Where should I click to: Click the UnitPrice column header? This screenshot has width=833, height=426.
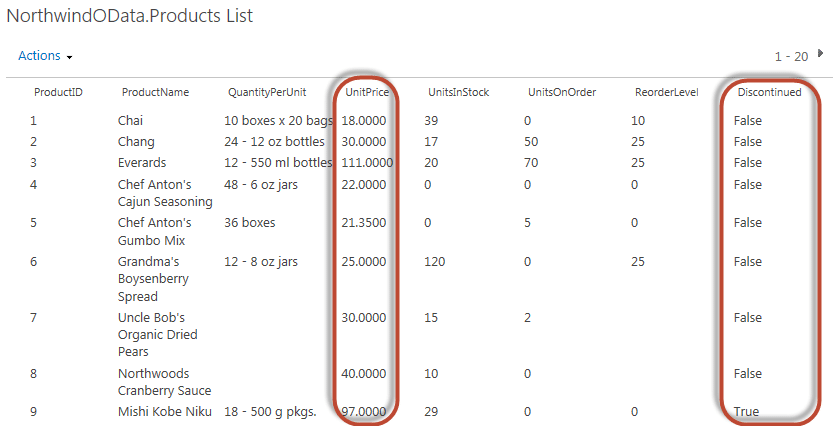tap(367, 92)
